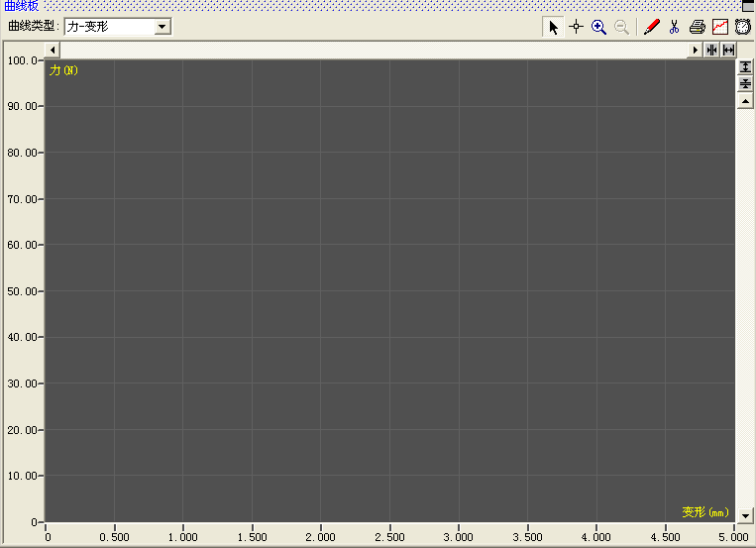756x548 pixels.
Task: Open the 曲线类型 dropdown arrow
Action: (x=162, y=27)
